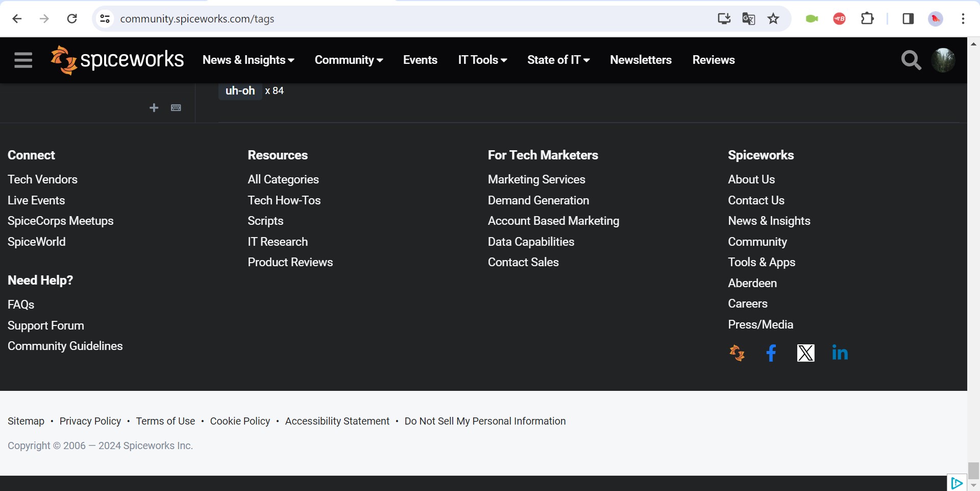
Task: Open the Chrome three-dot menu
Action: [963, 19]
